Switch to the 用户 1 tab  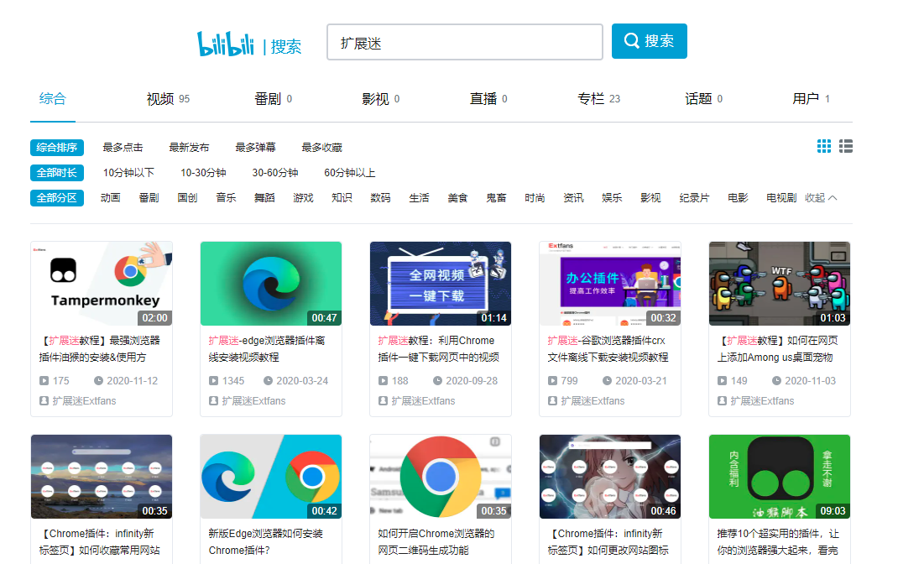[x=812, y=99]
